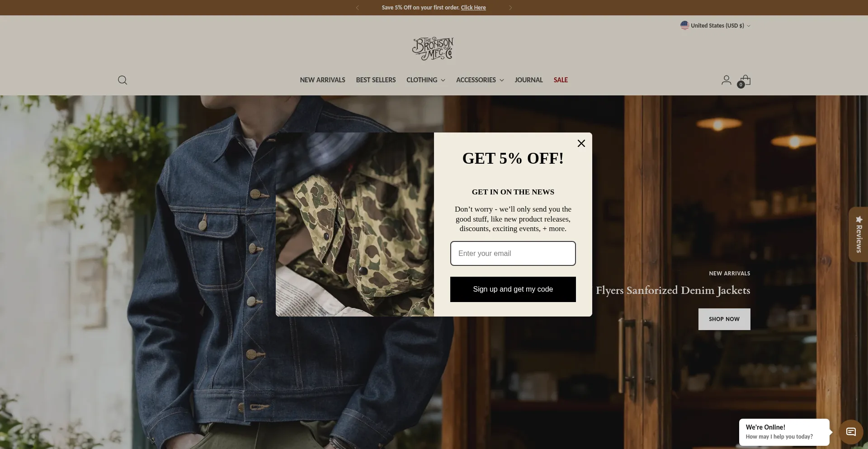Open the account profile icon
Screen dimensions: 868x449
[x=726, y=80]
